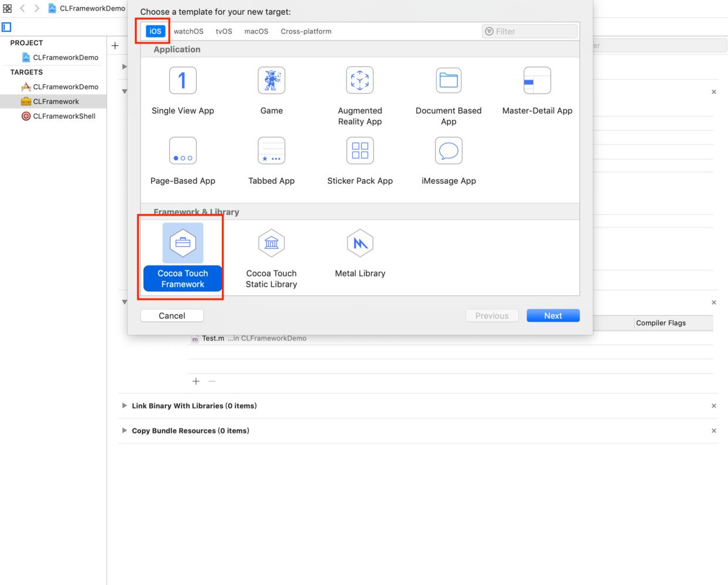This screenshot has width=728, height=585.
Task: Click the minus button below Test.m
Action: 212,381
